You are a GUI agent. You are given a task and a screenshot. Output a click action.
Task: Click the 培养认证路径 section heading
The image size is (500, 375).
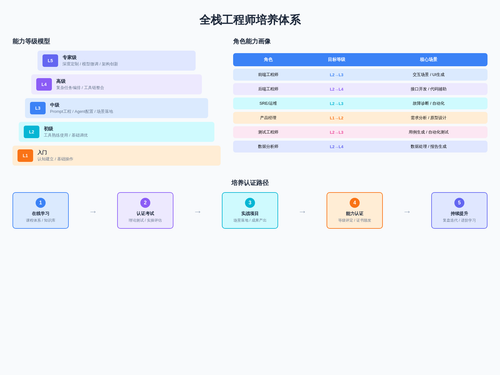[x=250, y=183]
